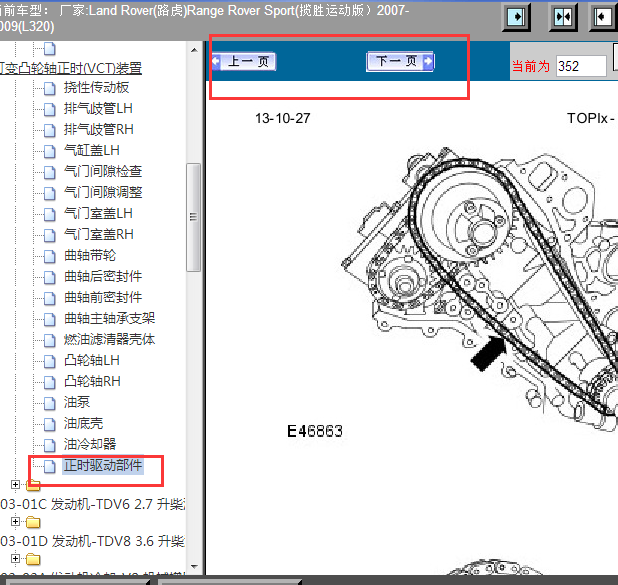This screenshot has height=585, width=618.
Task: Click the document icon beside 正时驱动部件
Action: 49,466
